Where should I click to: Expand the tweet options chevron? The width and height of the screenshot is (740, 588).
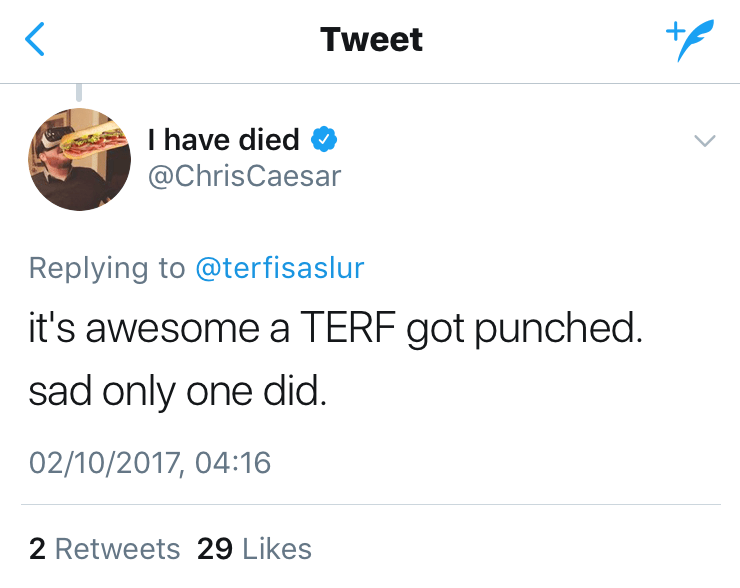click(x=705, y=141)
